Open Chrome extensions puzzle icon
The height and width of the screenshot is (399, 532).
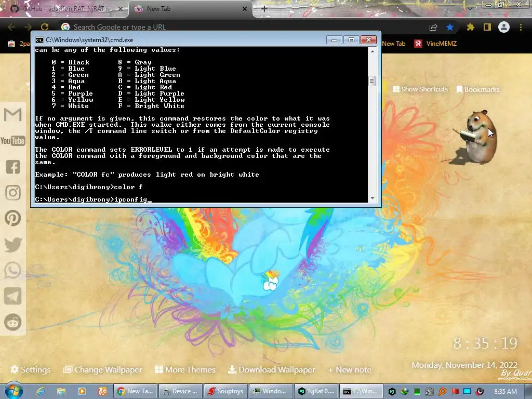[470, 27]
